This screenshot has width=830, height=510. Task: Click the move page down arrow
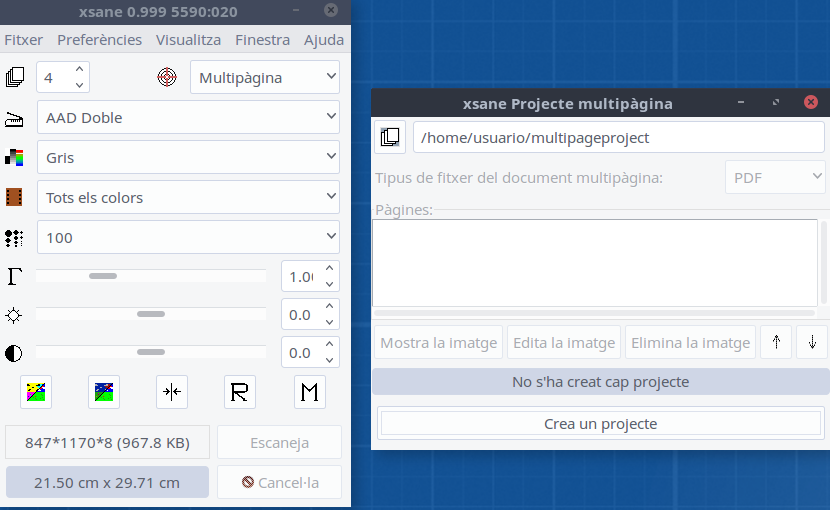pos(812,343)
